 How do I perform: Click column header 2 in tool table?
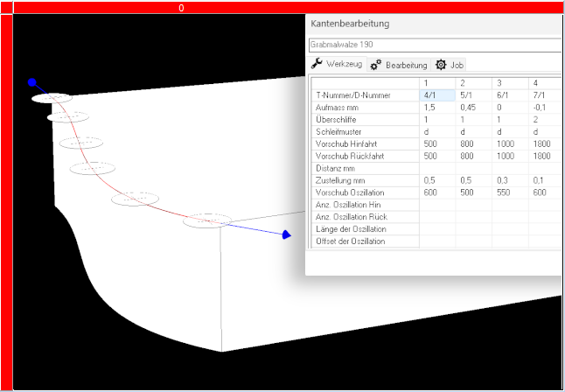click(x=463, y=83)
